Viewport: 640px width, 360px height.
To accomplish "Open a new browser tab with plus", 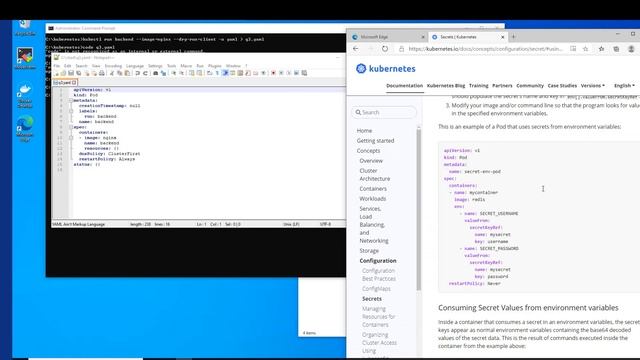I will click(x=513, y=37).
